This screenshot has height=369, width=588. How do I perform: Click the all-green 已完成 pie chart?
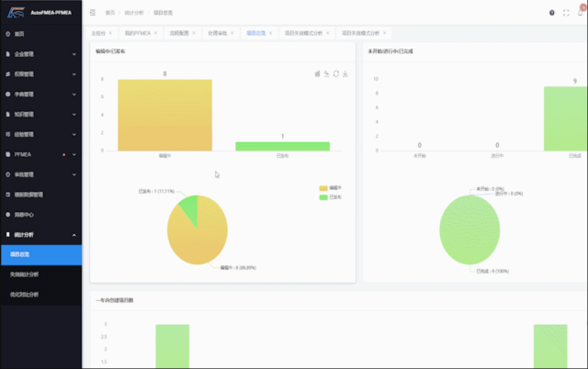(x=469, y=229)
